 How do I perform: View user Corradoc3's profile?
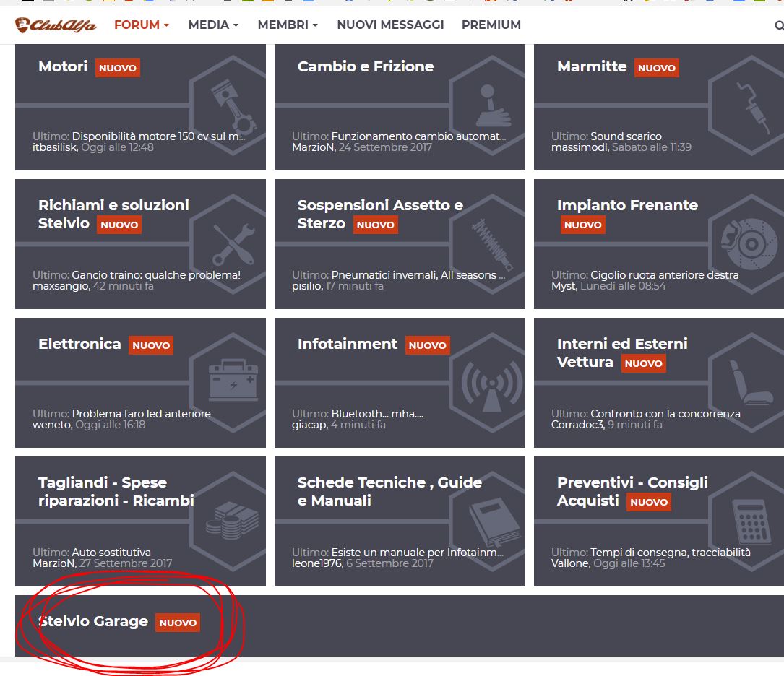point(577,425)
